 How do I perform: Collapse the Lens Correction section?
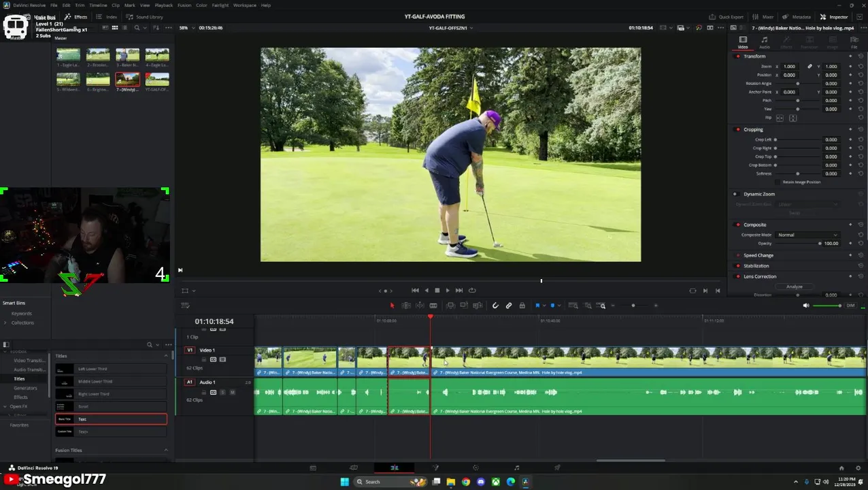coord(760,276)
